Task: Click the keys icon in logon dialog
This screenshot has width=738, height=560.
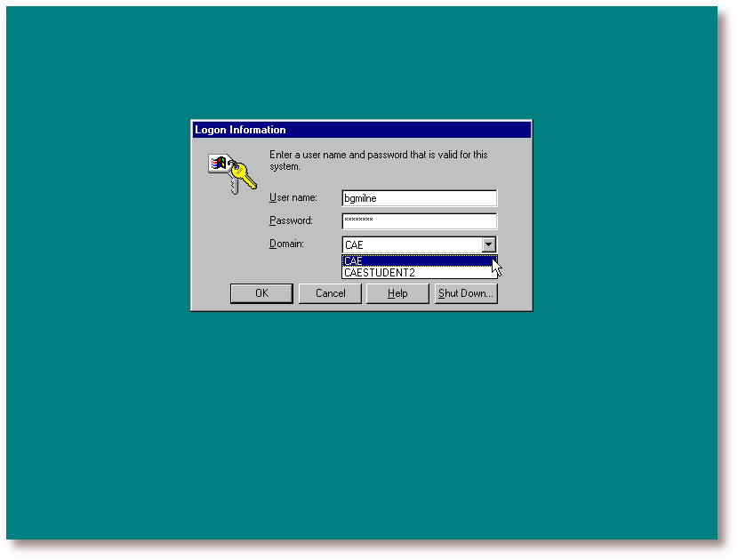Action: point(231,172)
